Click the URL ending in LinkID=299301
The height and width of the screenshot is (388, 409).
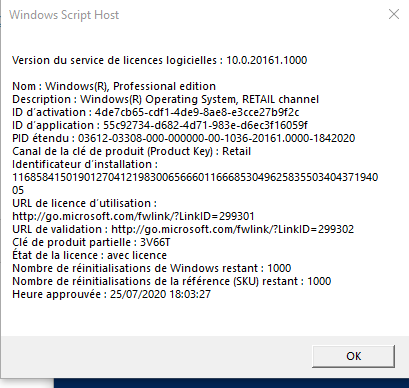coord(133,216)
